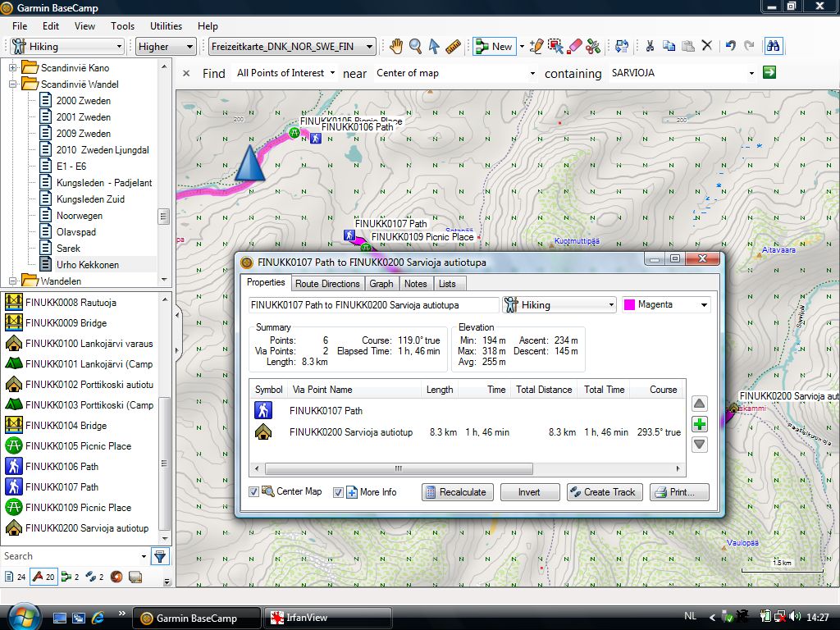Open the Utilities menu
Image resolution: width=840 pixels, height=630 pixels.
[x=166, y=26]
